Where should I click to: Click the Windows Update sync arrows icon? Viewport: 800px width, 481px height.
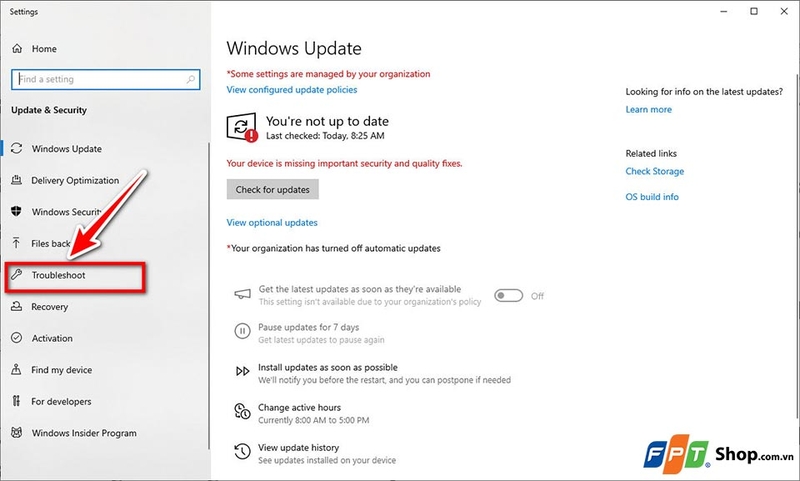point(16,148)
